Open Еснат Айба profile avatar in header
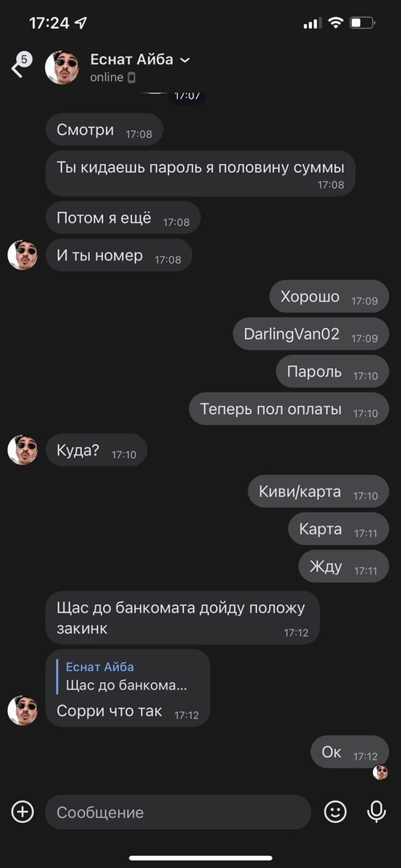This screenshot has width=401, height=868. [x=62, y=68]
